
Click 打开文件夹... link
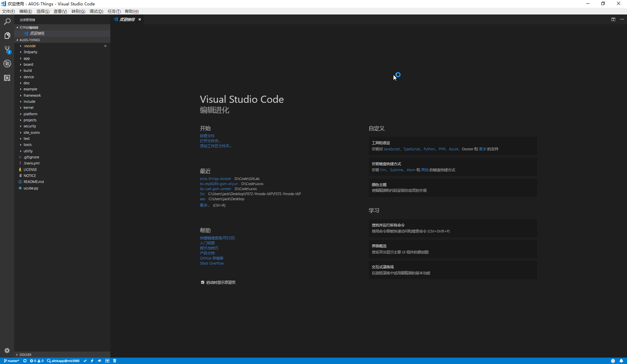click(x=210, y=141)
